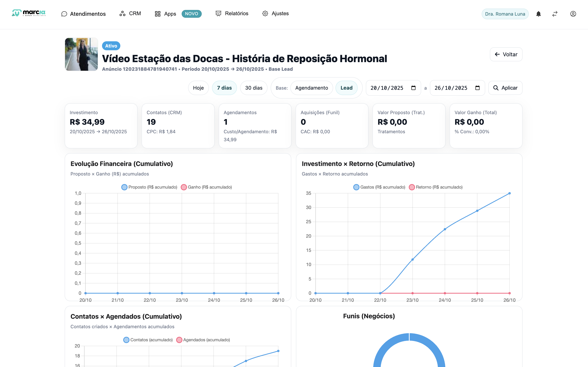This screenshot has height=367, width=588.
Task: Click the ad video thumbnail
Action: (x=82, y=54)
